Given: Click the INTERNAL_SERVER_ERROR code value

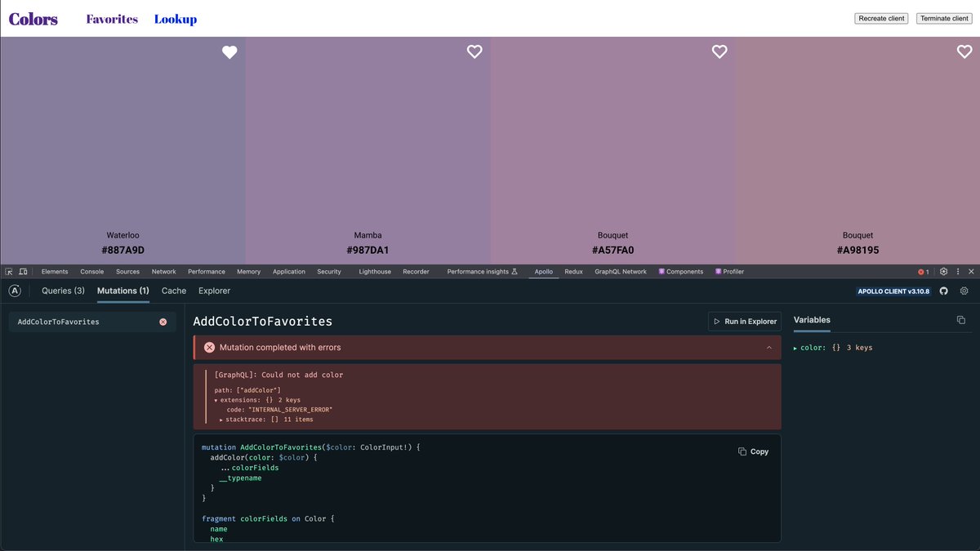Looking at the screenshot, I should pos(291,410).
